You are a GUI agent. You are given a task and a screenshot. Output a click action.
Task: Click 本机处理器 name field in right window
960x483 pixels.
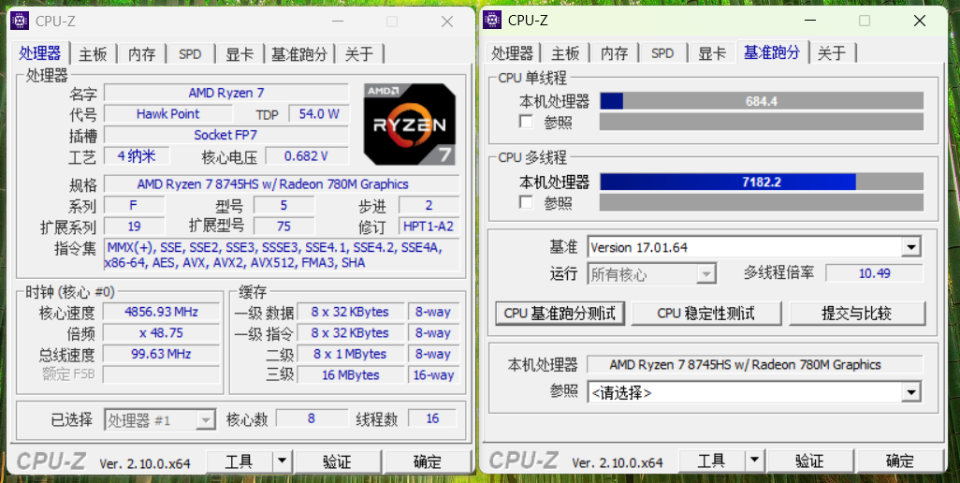[x=754, y=364]
